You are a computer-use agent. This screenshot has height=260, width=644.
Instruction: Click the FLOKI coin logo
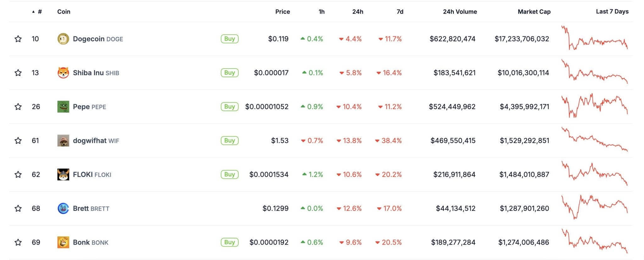tap(63, 174)
